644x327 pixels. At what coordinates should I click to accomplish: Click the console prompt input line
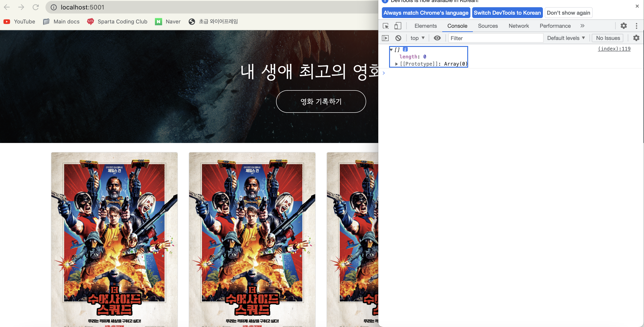(512, 73)
